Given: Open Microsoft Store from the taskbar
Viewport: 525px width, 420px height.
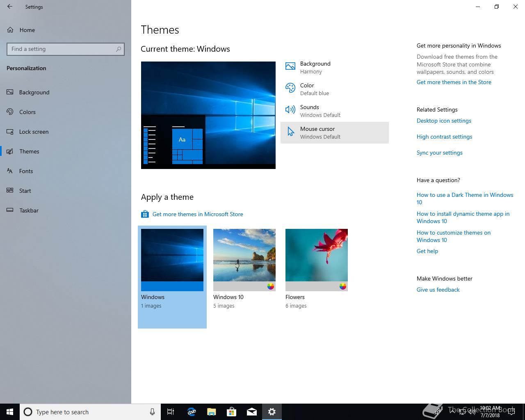Looking at the screenshot, I should [x=231, y=412].
